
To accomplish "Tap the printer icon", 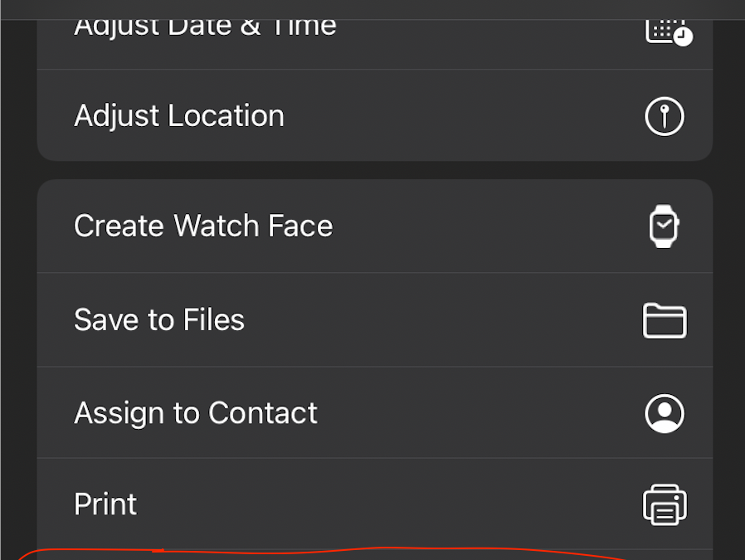I will tap(665, 504).
